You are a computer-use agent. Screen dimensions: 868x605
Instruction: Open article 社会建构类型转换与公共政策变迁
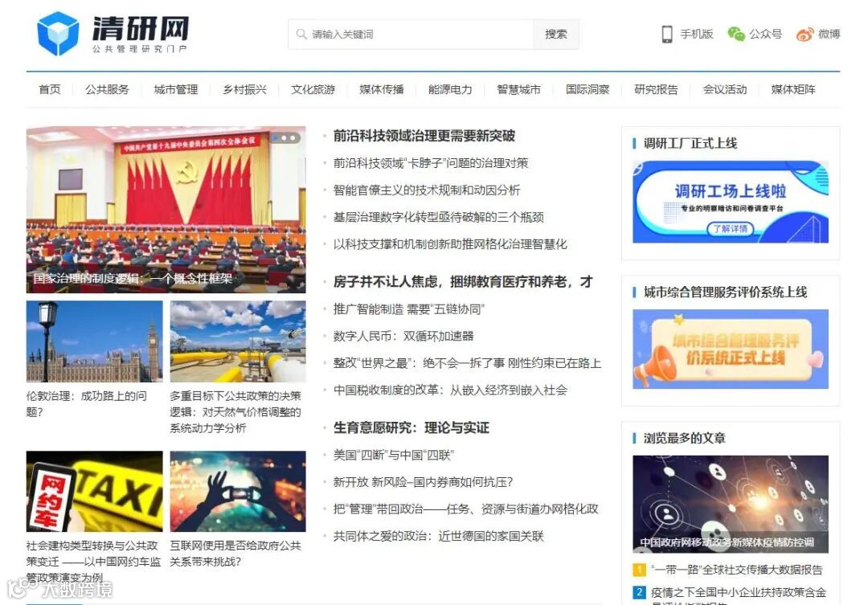(x=93, y=562)
